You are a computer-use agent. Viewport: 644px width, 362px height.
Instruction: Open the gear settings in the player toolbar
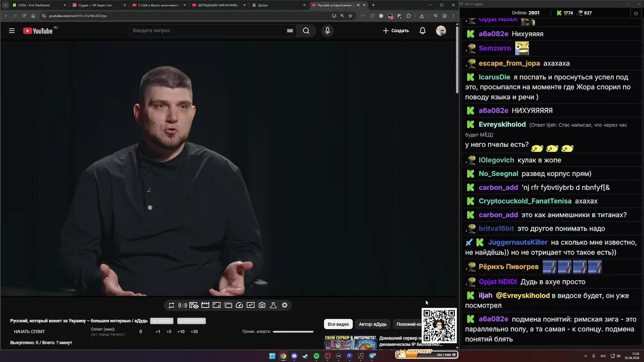tap(285, 305)
